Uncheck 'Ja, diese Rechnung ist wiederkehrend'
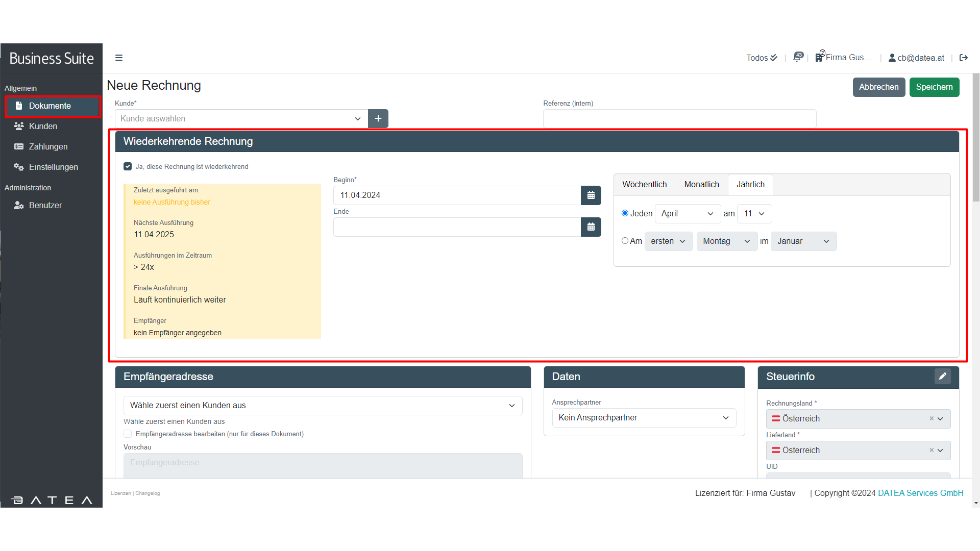Screen dimensions: 980x551 pyautogui.click(x=128, y=166)
